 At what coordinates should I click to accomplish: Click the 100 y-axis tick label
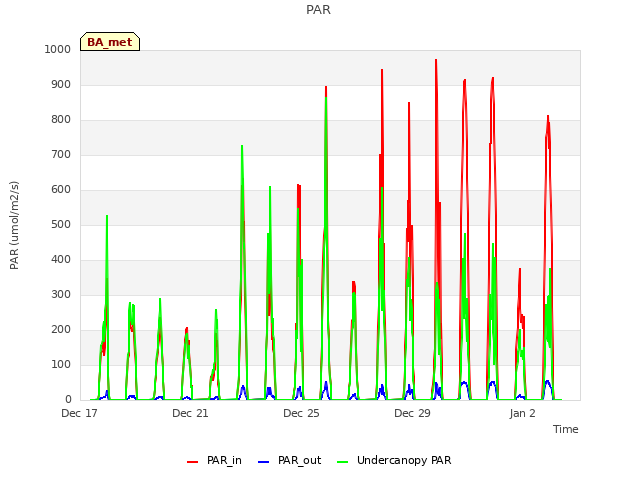[x=61, y=364]
